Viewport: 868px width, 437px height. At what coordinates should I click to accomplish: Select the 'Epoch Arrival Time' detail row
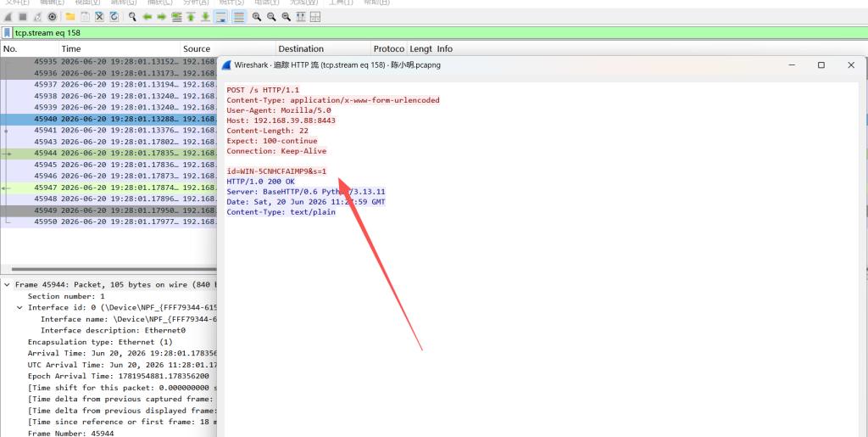(x=119, y=376)
